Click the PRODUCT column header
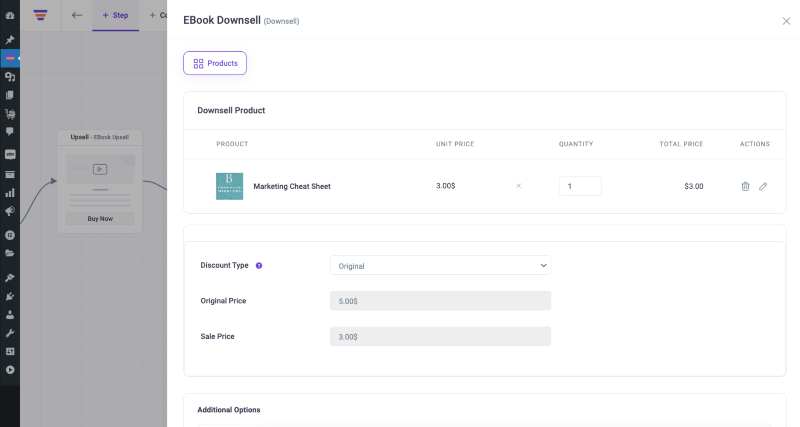 pyautogui.click(x=232, y=144)
